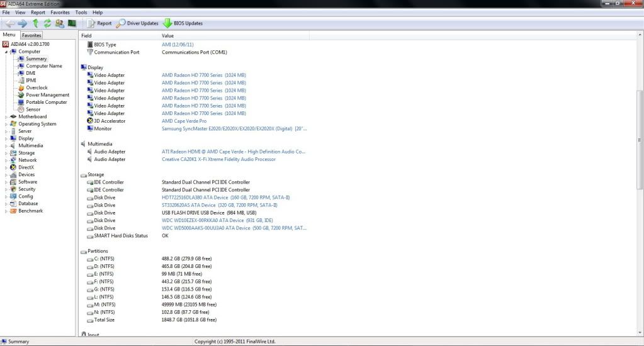
Task: Click the Forward arrow toolbar icon
Action: (x=23, y=23)
